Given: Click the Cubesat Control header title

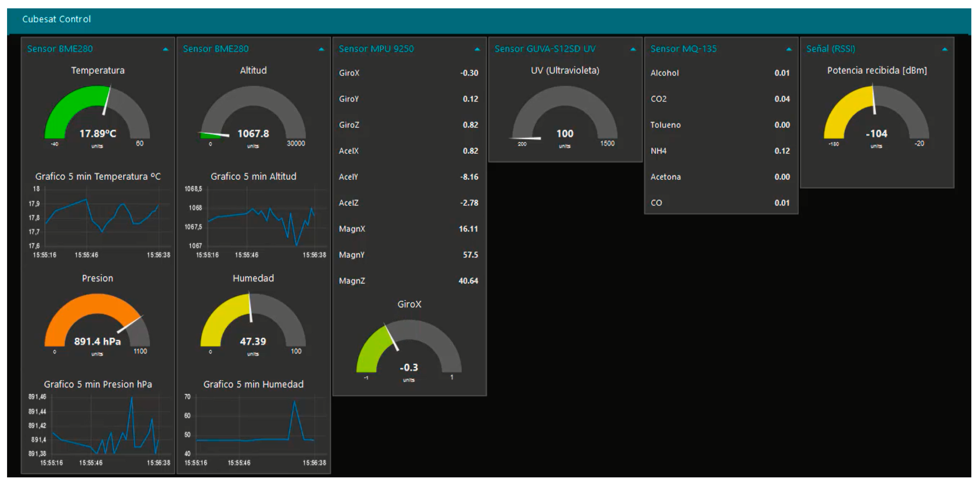Looking at the screenshot, I should tap(56, 19).
